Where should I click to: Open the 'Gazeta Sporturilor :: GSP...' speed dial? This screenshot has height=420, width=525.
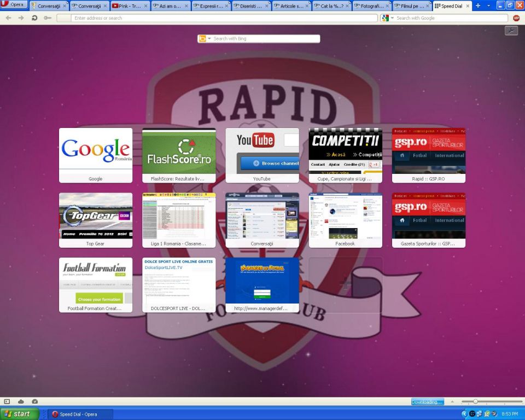click(x=429, y=220)
